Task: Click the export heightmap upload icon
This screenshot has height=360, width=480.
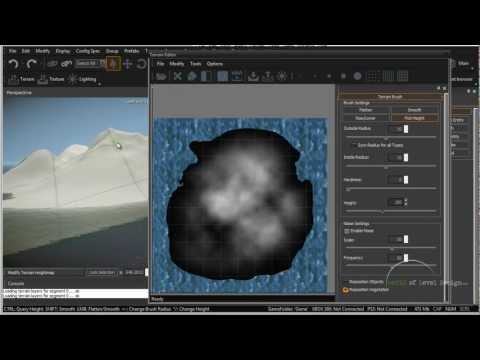Action: click(x=267, y=76)
